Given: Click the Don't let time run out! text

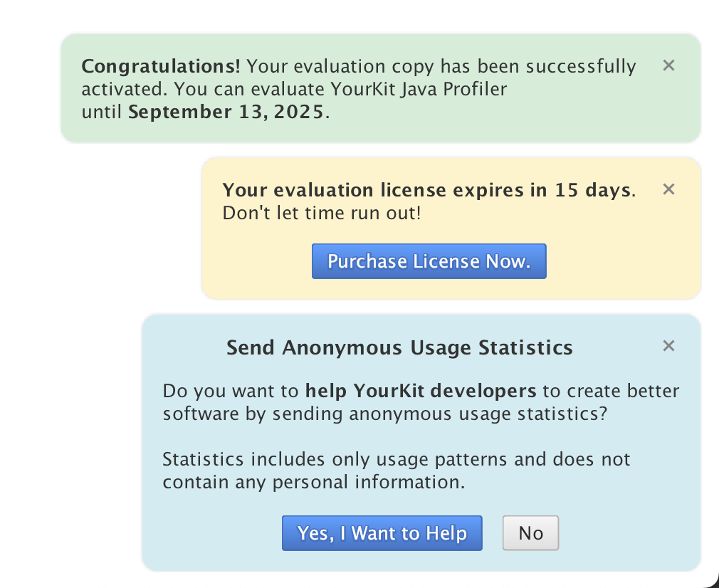Looking at the screenshot, I should point(322,213).
